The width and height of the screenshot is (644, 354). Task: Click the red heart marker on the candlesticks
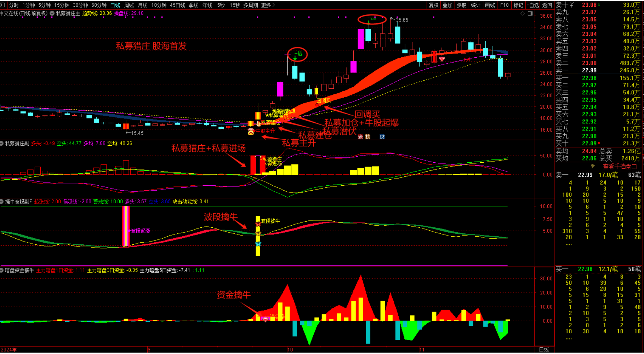pos(442,59)
